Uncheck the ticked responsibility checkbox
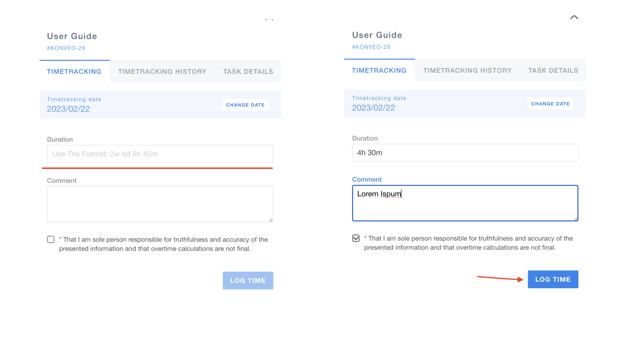Viewport: 635px width, 364px height. pos(356,238)
